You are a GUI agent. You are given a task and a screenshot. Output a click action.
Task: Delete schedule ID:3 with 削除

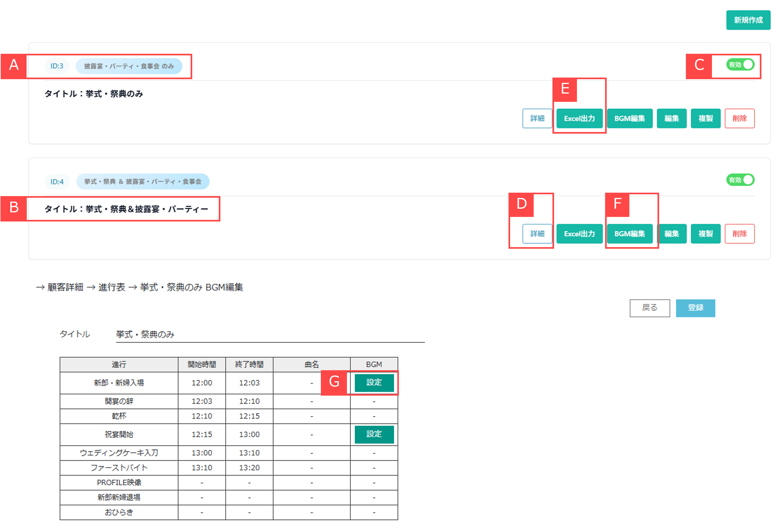tap(739, 119)
